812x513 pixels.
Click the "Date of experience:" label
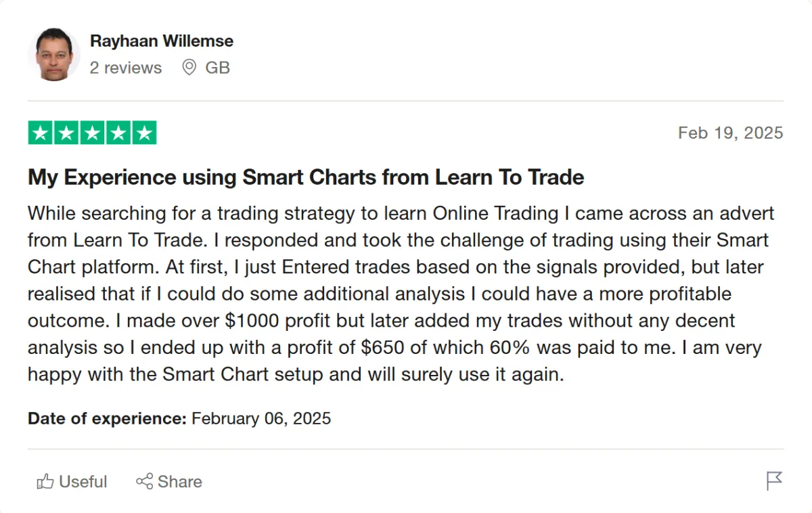point(107,418)
